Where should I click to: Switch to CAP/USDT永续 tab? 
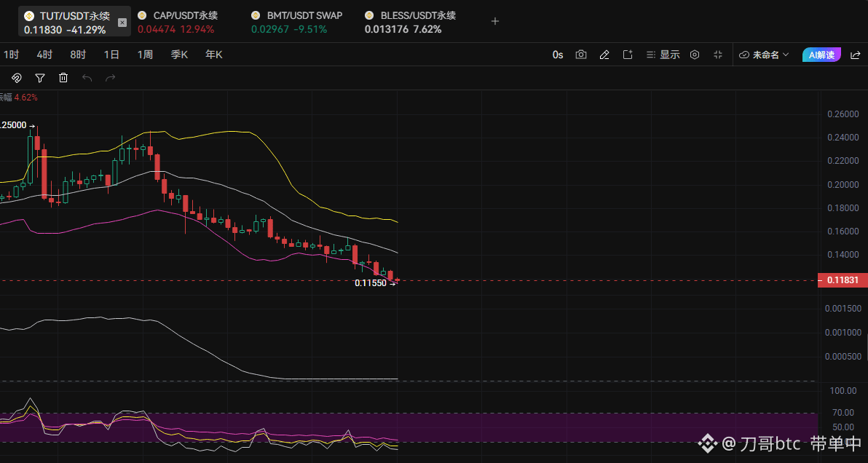[176, 22]
